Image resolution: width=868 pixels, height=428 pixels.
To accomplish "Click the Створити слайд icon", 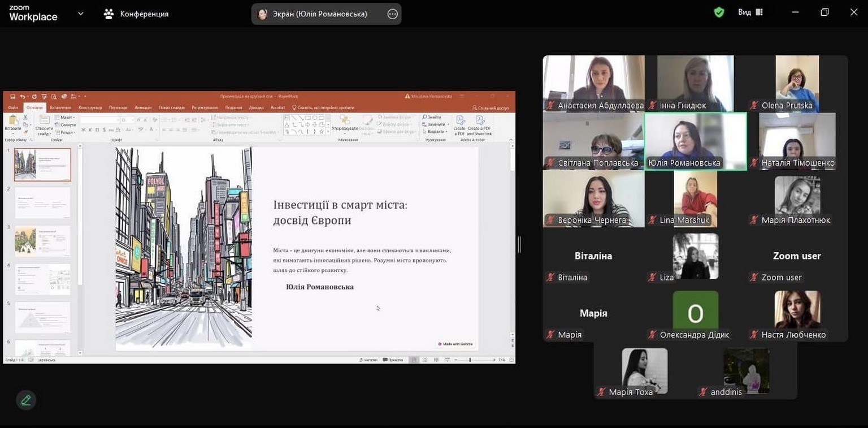I will [x=44, y=120].
